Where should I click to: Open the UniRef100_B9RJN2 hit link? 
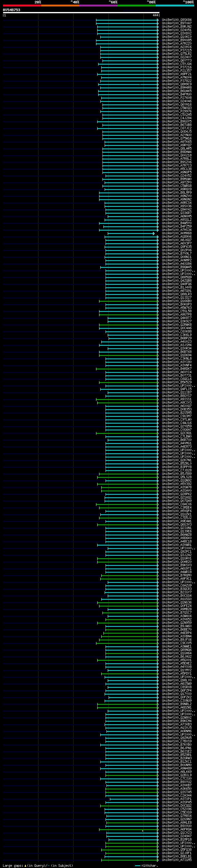(x=176, y=26)
